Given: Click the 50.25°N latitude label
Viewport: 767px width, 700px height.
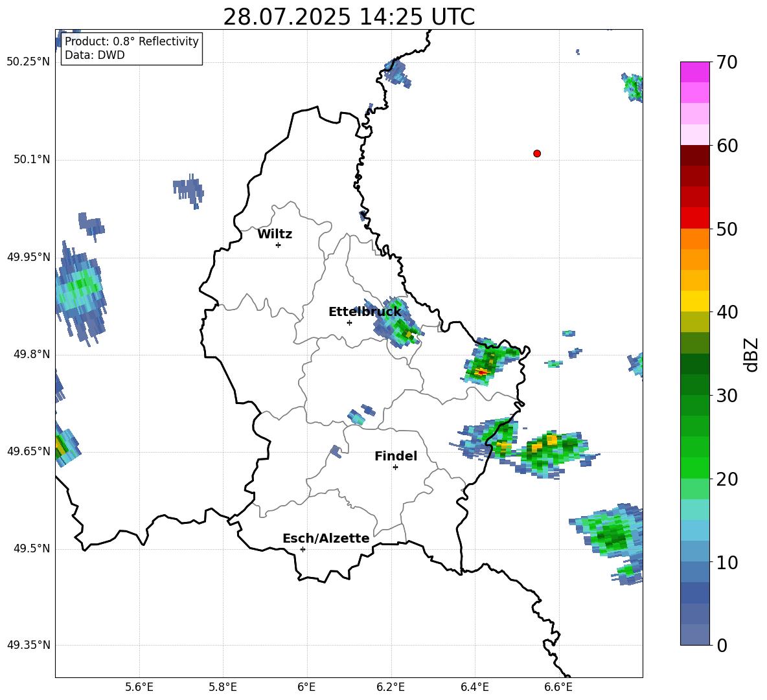Looking at the screenshot, I should (x=29, y=62).
